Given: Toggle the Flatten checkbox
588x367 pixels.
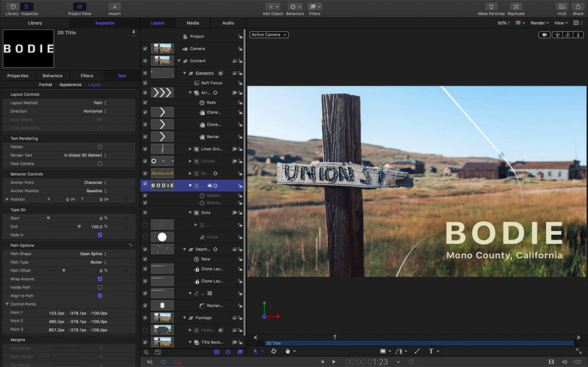Looking at the screenshot, I should pos(100,146).
